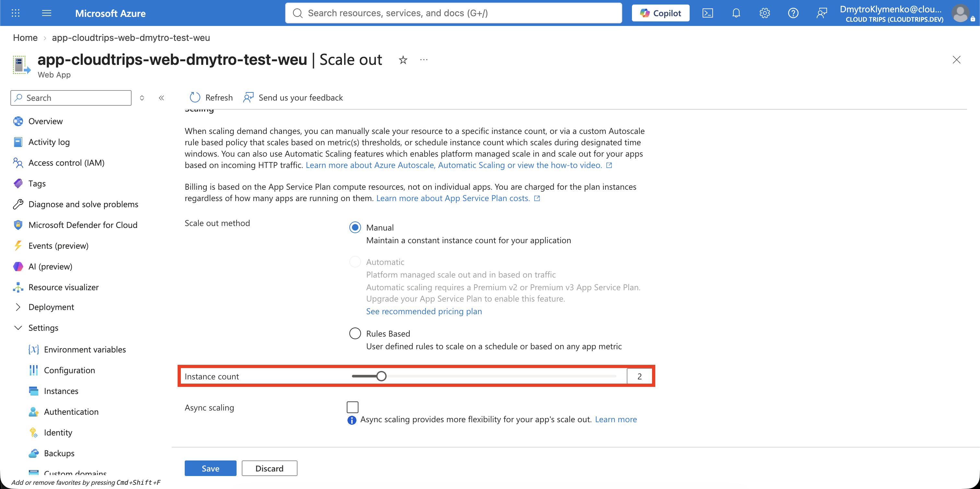Click the Copilot button
Image resolution: width=980 pixels, height=489 pixels.
click(x=660, y=13)
